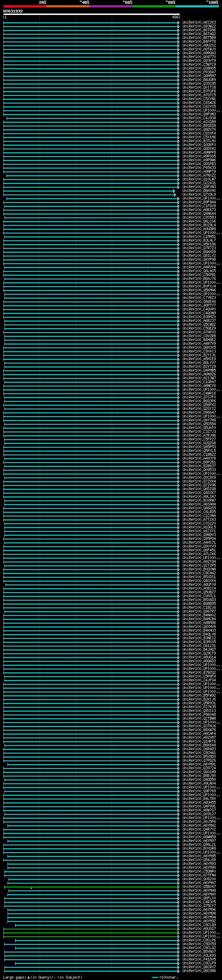Select hit label UniRef100_B8AYH0
222x980 pixels.
coord(199,191)
